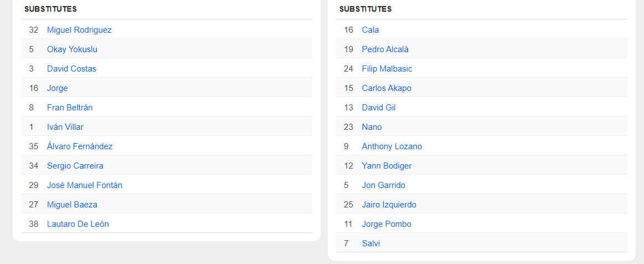
Task: Select David Costas from substitutes
Action: 71,69
